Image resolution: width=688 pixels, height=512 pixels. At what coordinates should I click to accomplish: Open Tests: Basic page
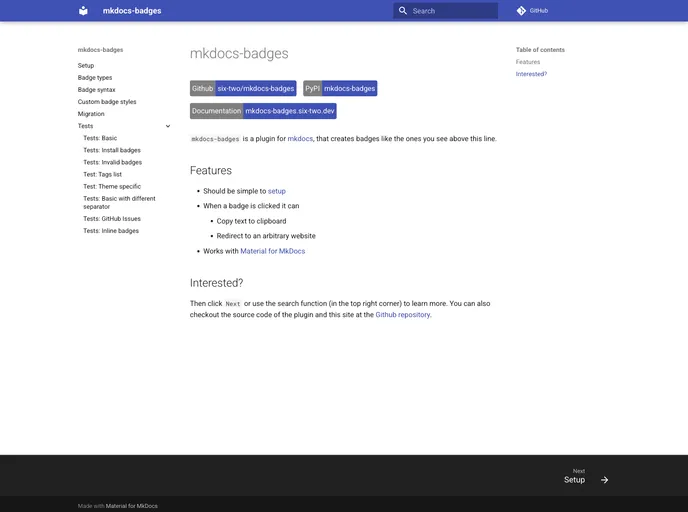click(x=100, y=138)
